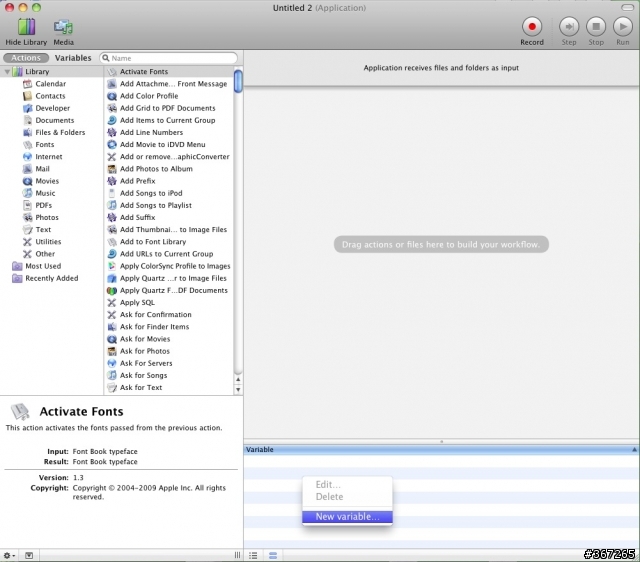Screen dimensions: 640x562
Task: Select Add Grid to PDF Documents action
Action: click(169, 108)
